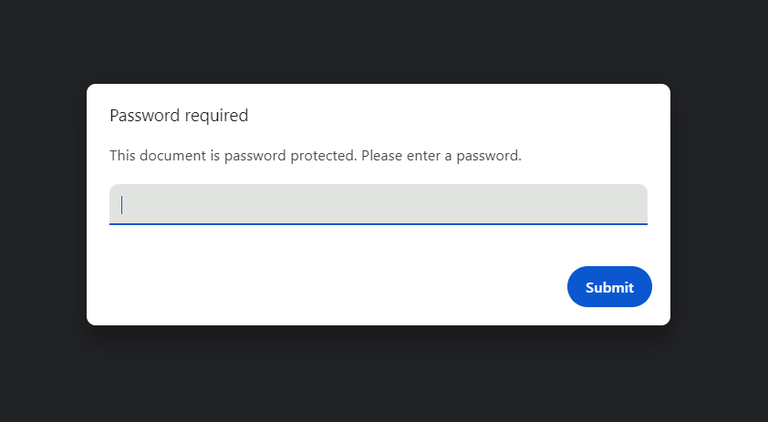
Task: Click the word "Password" in the dialog title
Action: [145, 116]
